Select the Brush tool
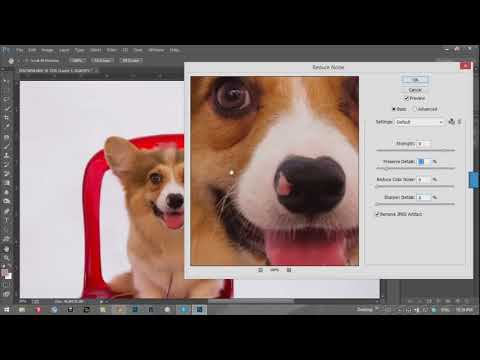This screenshot has width=480, height=360. click(6, 146)
